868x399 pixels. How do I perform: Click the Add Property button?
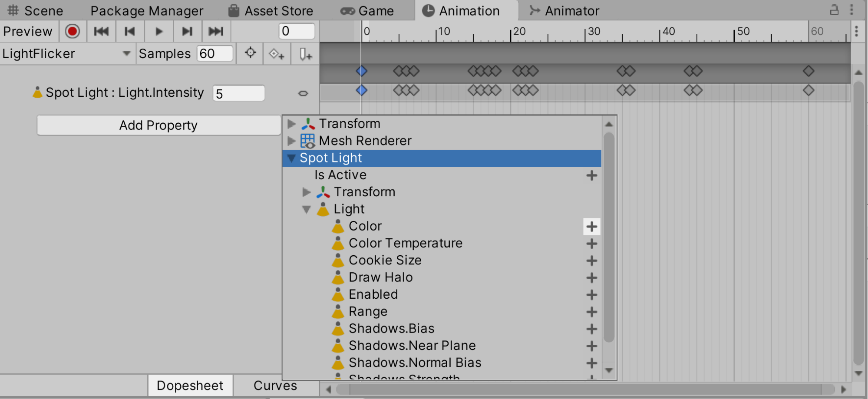[x=158, y=125]
